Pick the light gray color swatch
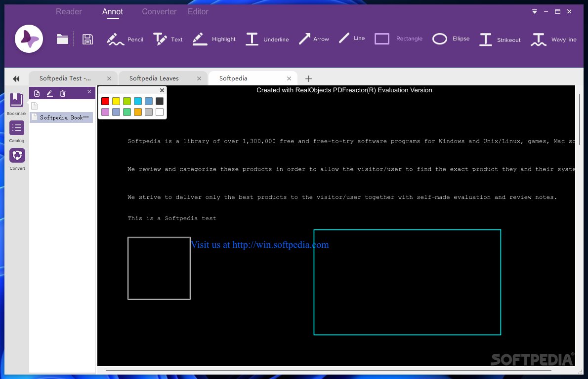The height and width of the screenshot is (379, 588). 149,112
